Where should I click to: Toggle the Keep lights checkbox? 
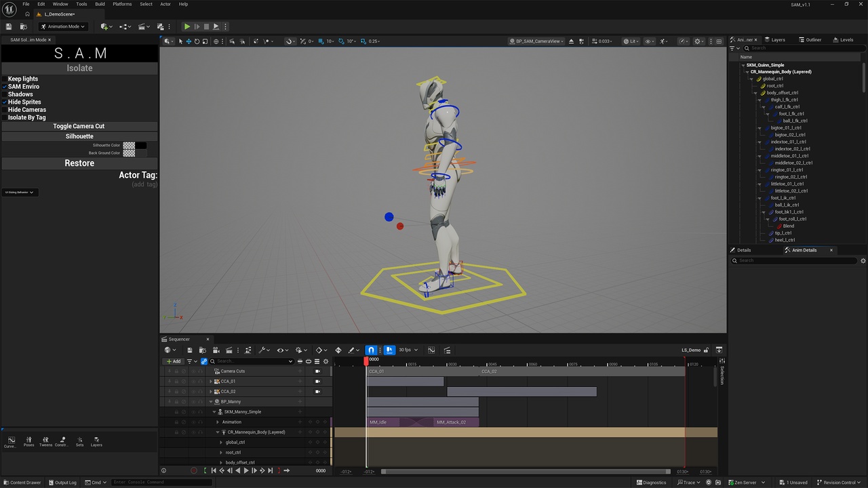tap(5, 79)
